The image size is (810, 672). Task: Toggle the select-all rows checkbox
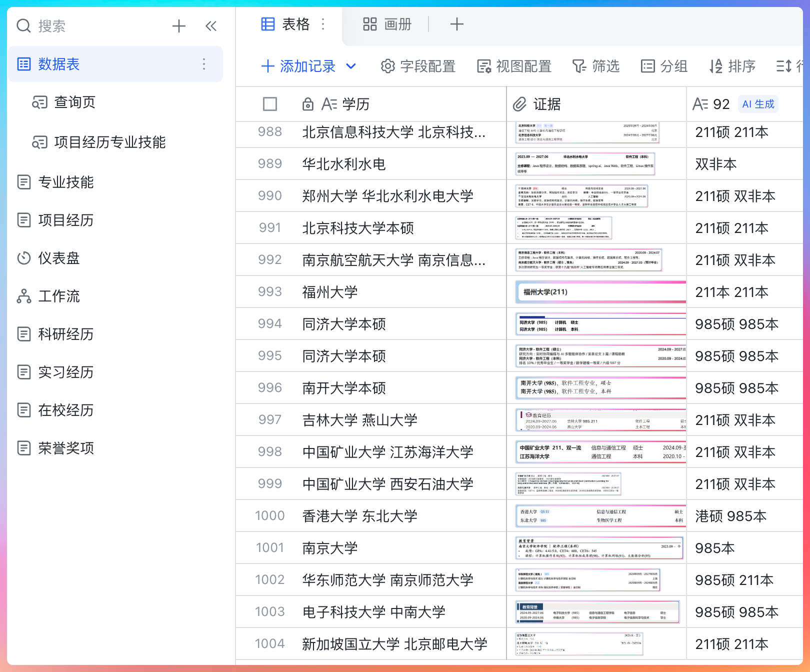[x=270, y=104]
